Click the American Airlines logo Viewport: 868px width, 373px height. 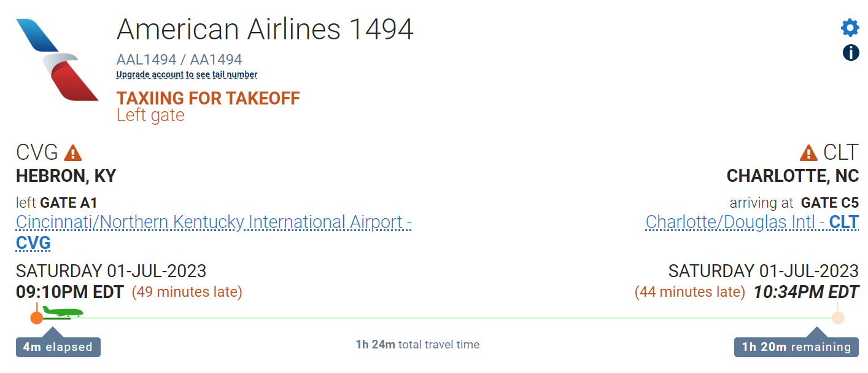coord(57,60)
